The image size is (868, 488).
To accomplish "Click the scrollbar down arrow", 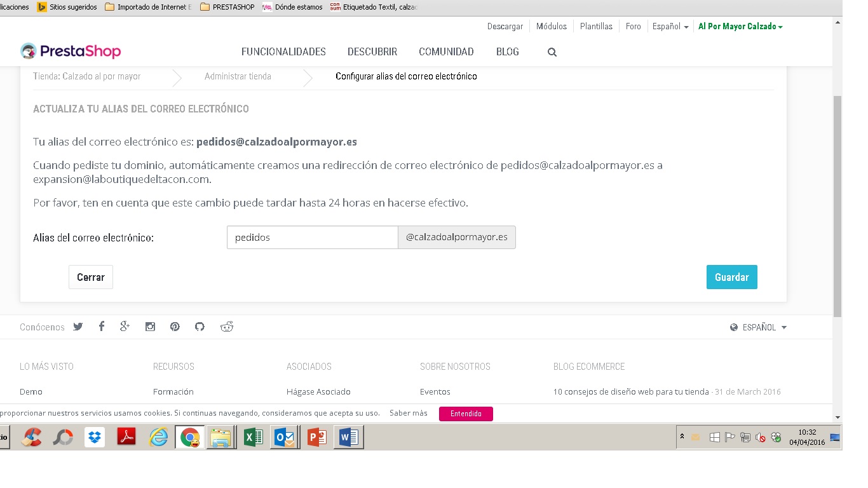I will [837, 417].
